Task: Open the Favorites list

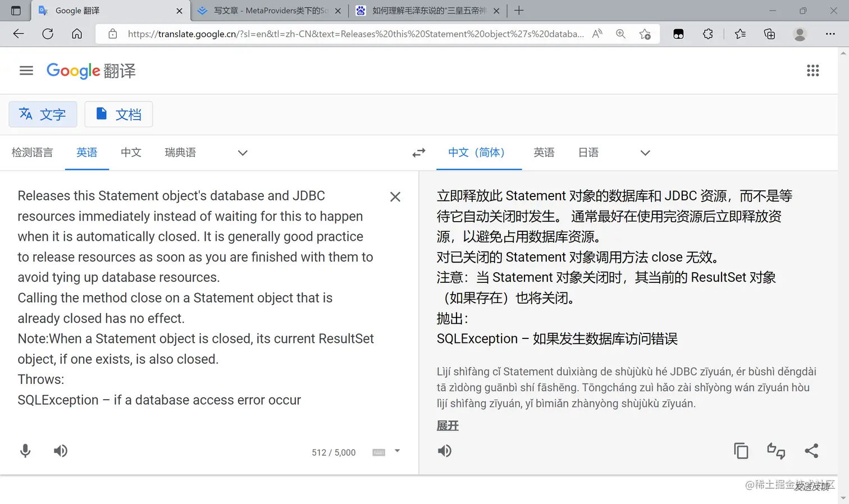Action: [740, 34]
